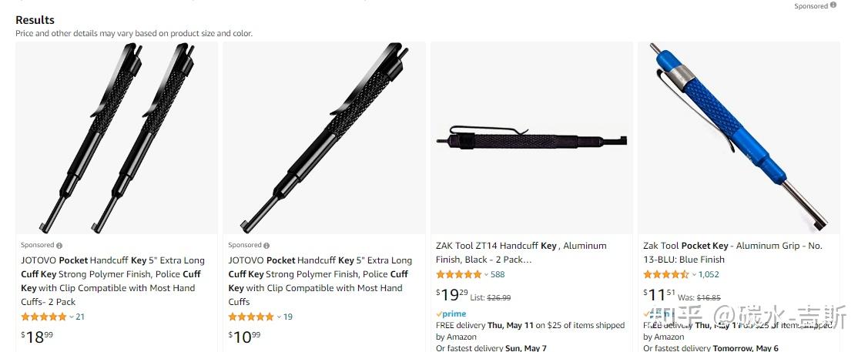
Task: Open the 19 reviews link
Action: coord(288,317)
